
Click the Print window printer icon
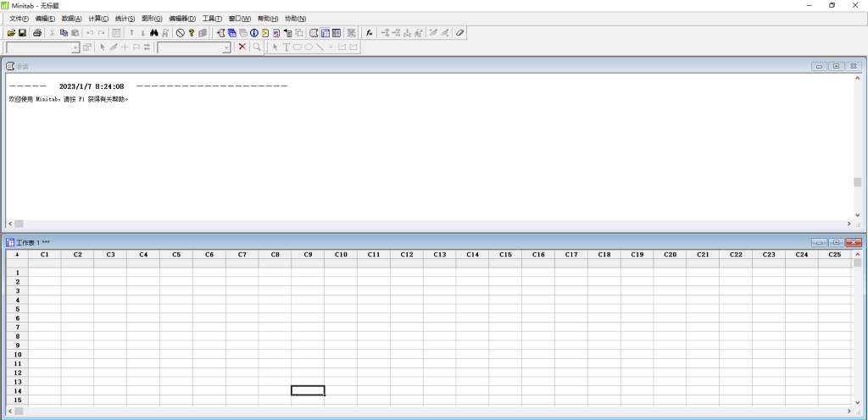pos(37,33)
